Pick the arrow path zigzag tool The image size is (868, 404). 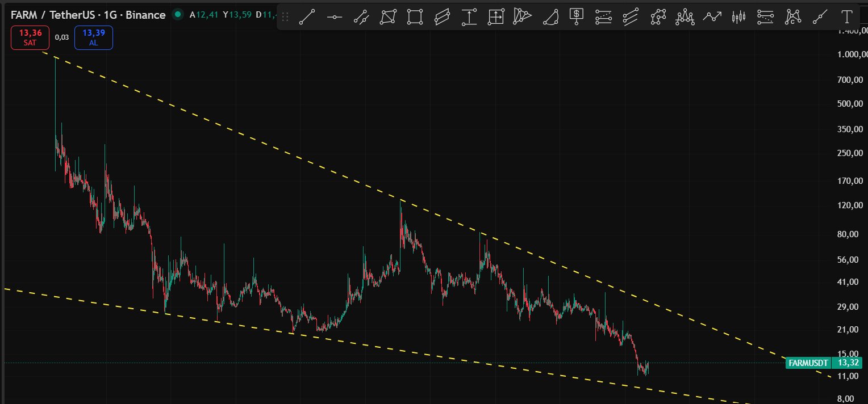tap(712, 17)
